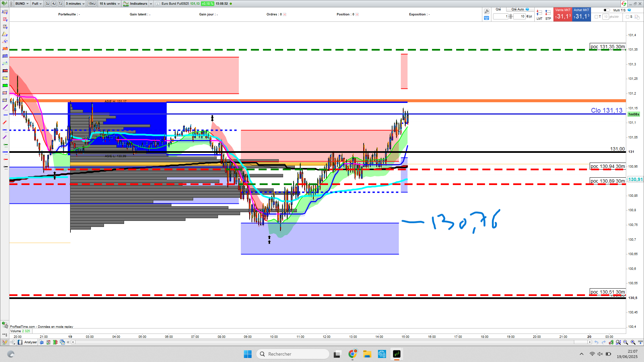The height and width of the screenshot is (362, 644).
Task: Click the drawing pencil icon bottom-left
Action: coord(5,342)
